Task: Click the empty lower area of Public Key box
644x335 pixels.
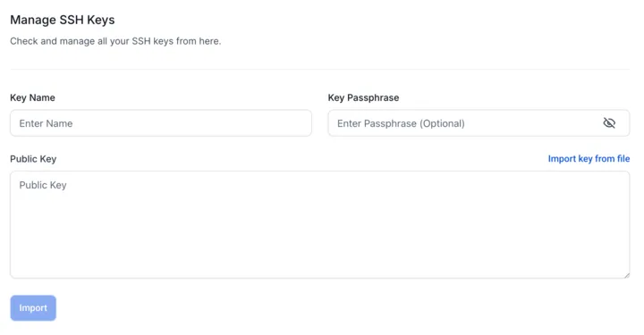Action: click(x=320, y=246)
